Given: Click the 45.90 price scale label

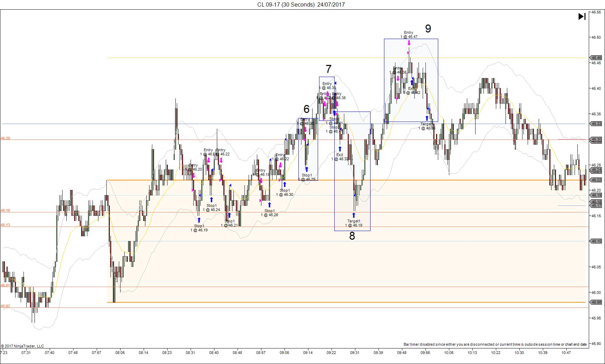Looking at the screenshot, I should pyautogui.click(x=596, y=343).
